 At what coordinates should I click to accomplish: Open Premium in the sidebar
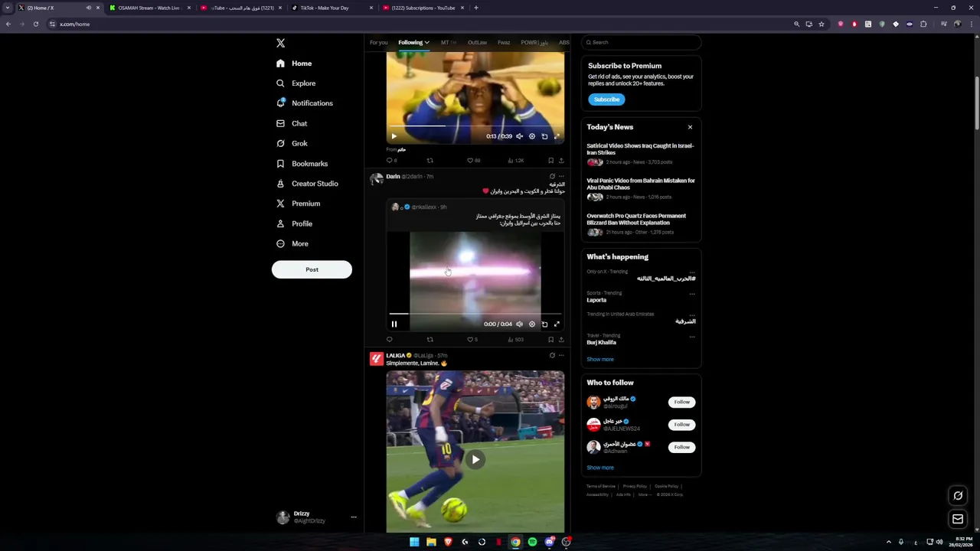coord(298,204)
